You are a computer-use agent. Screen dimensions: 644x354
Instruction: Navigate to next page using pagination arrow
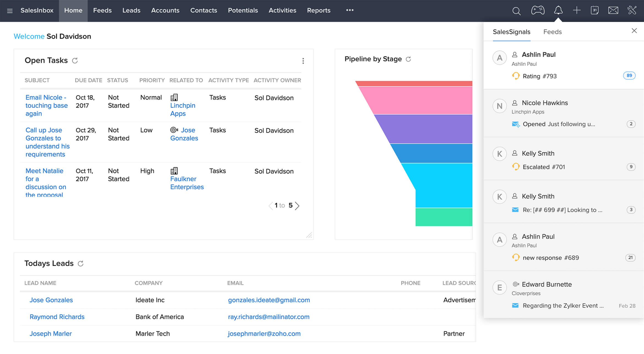pos(298,205)
